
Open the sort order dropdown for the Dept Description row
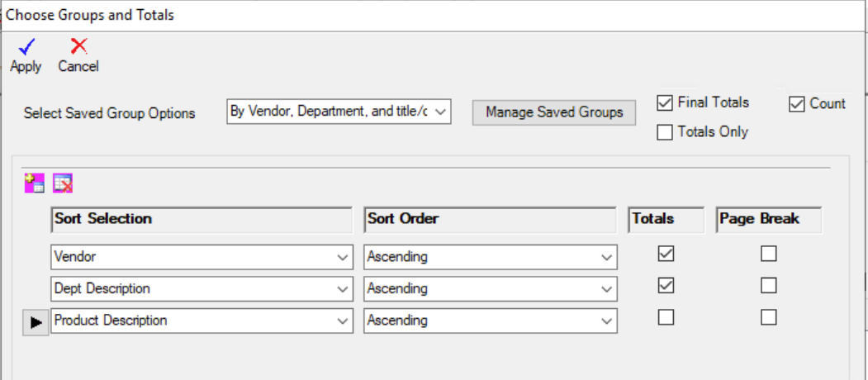coord(607,289)
